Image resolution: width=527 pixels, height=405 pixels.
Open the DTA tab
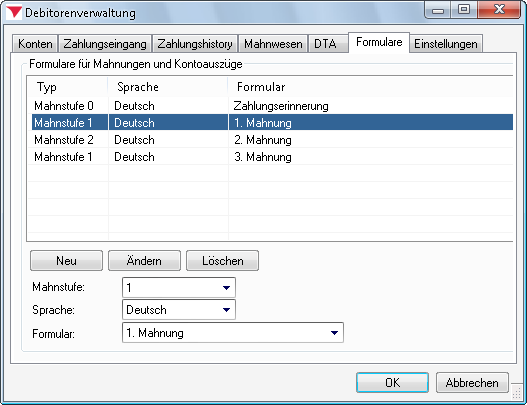328,44
